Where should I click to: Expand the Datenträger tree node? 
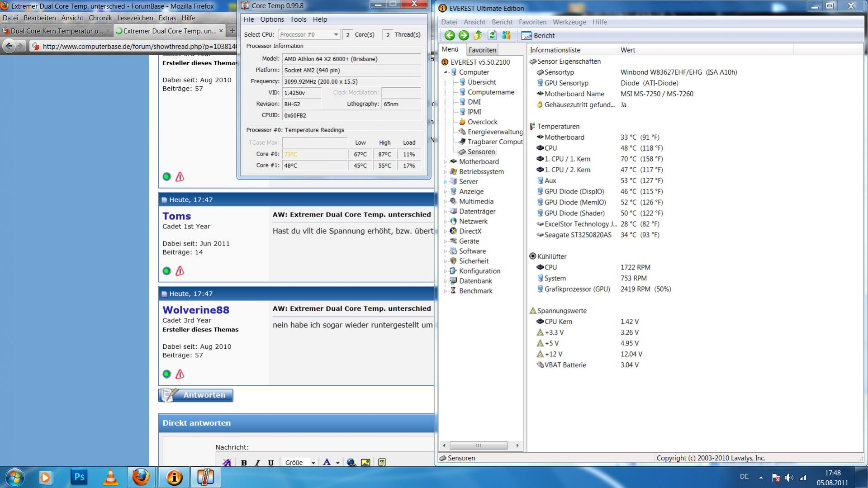coord(445,211)
